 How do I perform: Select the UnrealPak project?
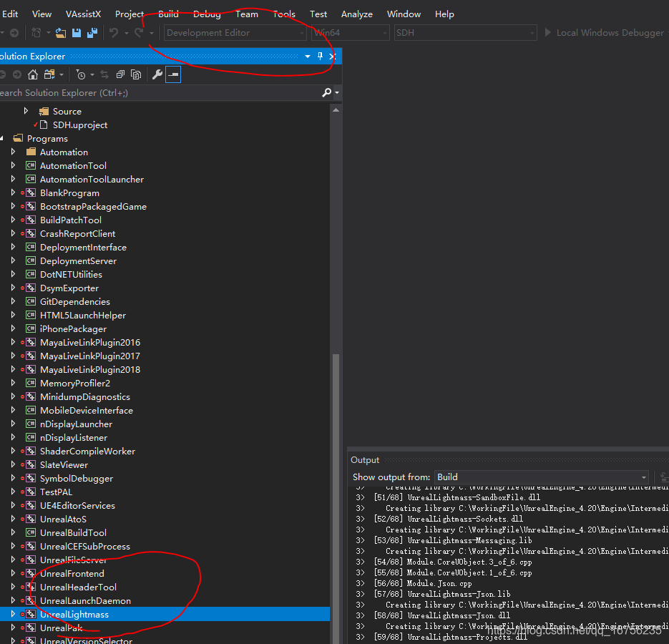pos(62,628)
